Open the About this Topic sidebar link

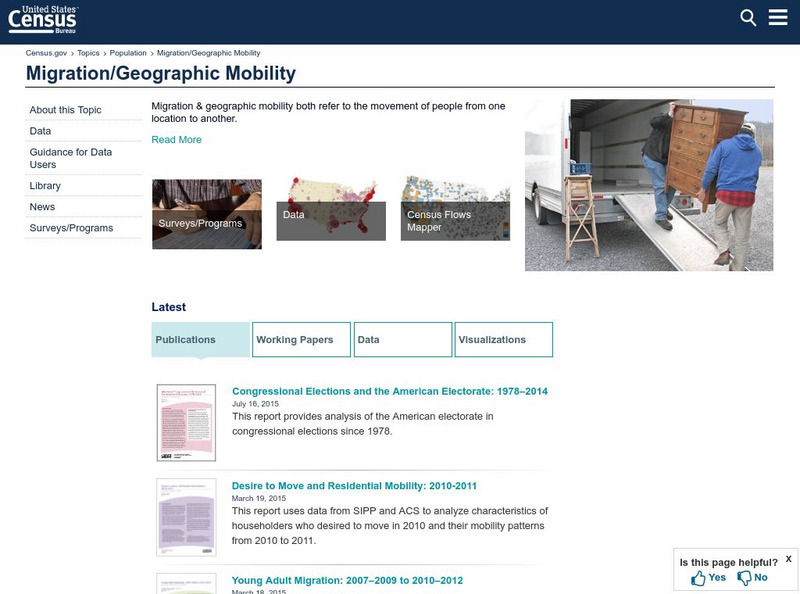pyautogui.click(x=64, y=108)
